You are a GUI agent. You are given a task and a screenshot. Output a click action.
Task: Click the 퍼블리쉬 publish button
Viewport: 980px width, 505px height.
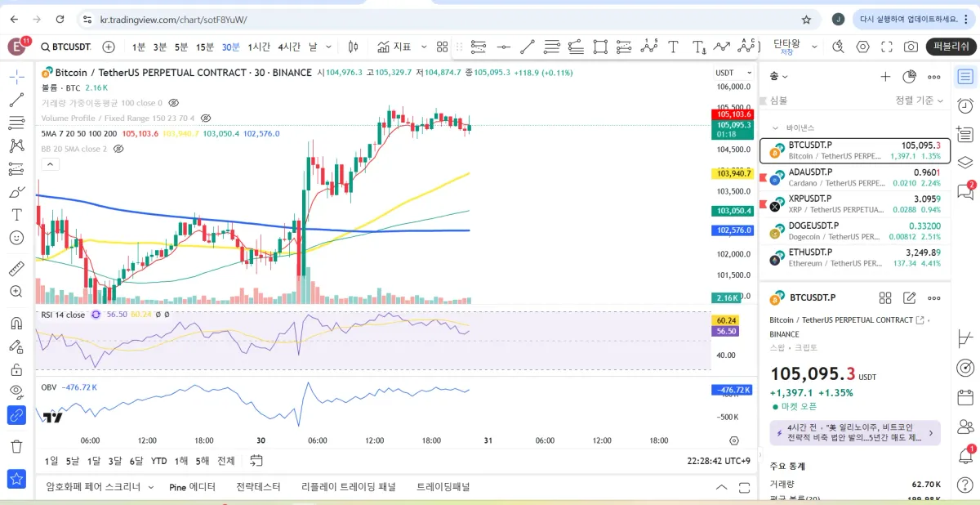(x=951, y=47)
